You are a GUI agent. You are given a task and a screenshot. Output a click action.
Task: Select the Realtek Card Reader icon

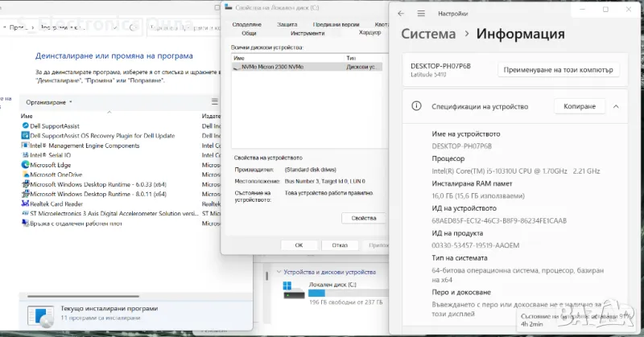tap(24, 203)
